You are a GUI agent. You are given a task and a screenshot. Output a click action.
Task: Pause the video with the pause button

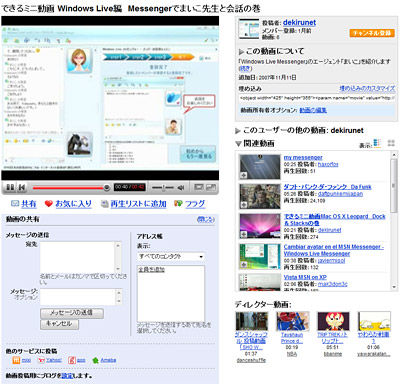point(11,187)
